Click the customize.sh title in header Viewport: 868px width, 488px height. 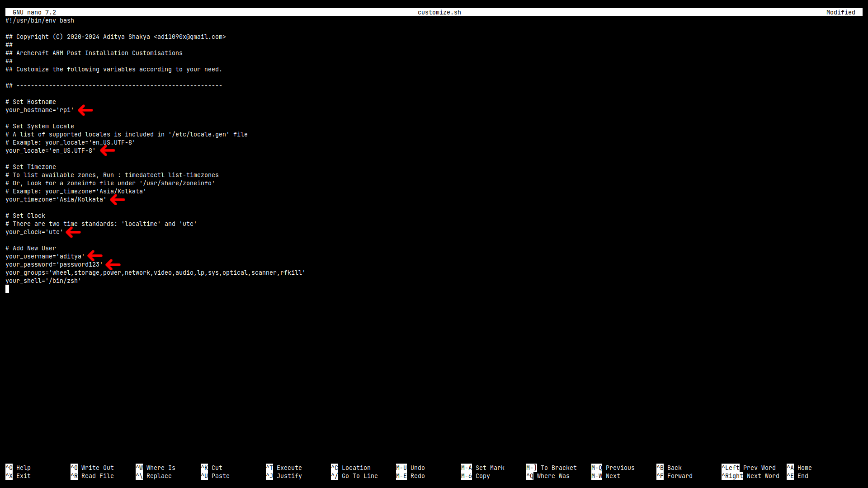pyautogui.click(x=439, y=12)
